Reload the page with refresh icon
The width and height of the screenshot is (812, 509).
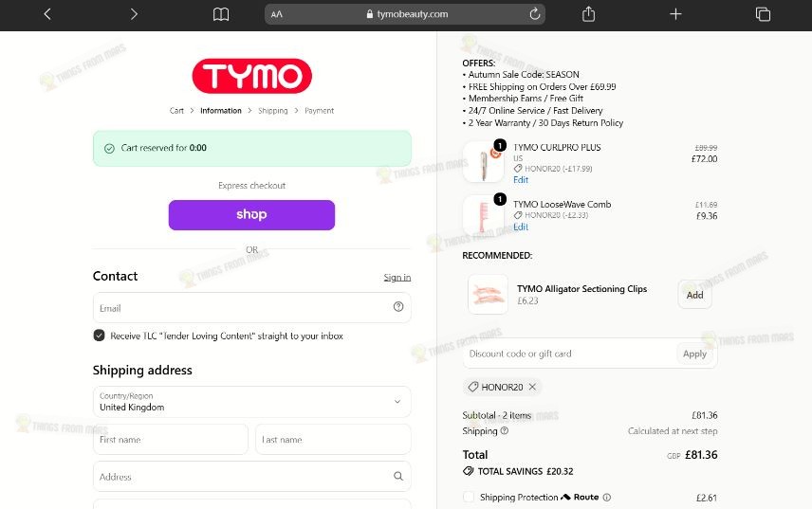click(535, 14)
